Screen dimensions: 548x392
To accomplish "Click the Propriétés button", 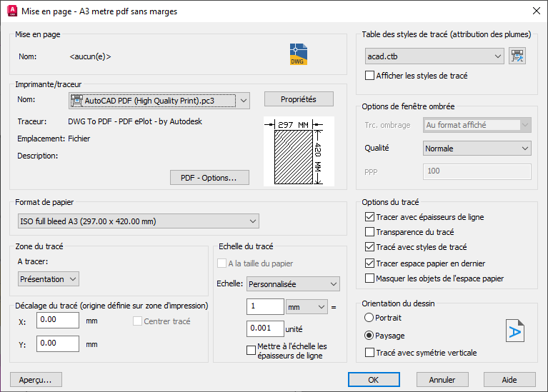I will (x=299, y=99).
